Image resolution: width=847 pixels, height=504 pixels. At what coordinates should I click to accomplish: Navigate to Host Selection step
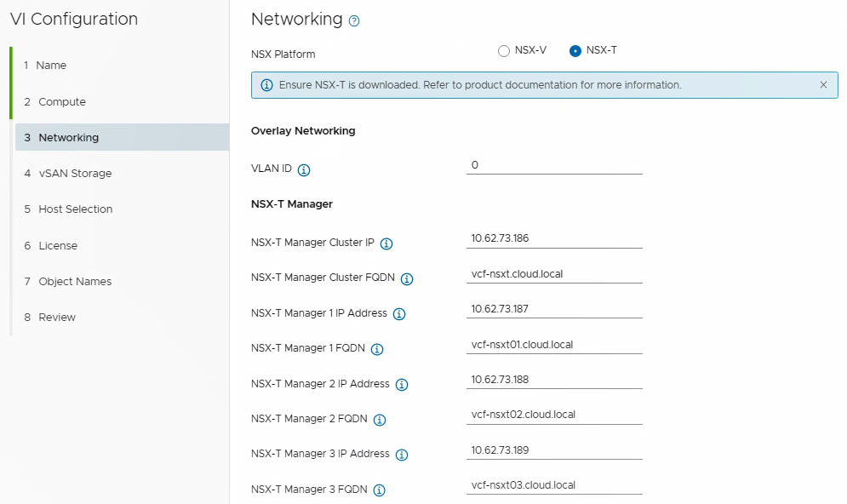(75, 209)
